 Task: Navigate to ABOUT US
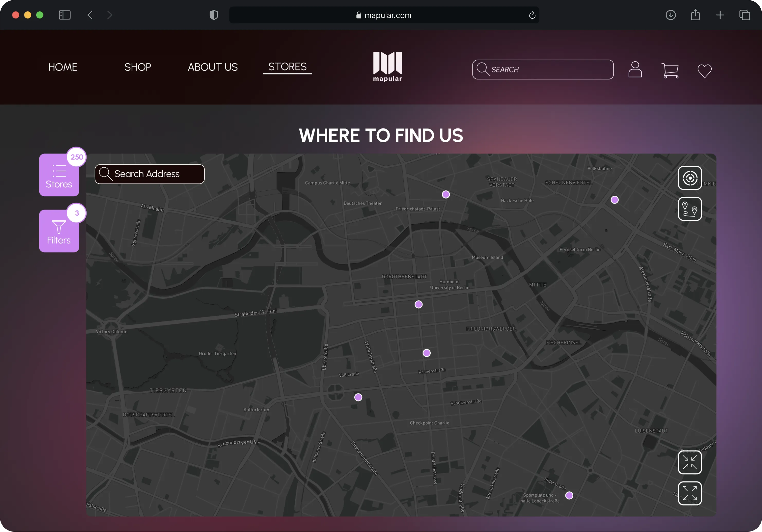coord(213,67)
